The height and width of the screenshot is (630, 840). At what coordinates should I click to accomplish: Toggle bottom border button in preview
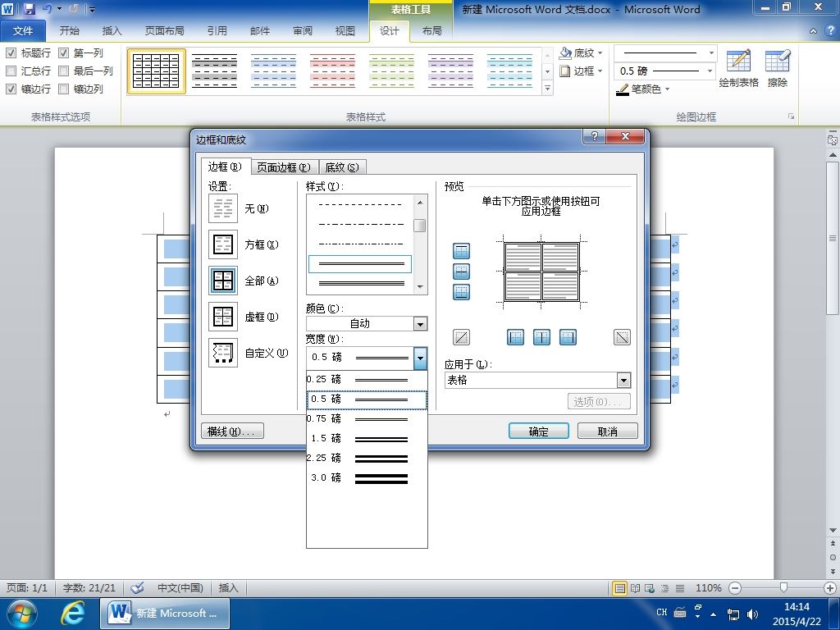click(x=461, y=292)
